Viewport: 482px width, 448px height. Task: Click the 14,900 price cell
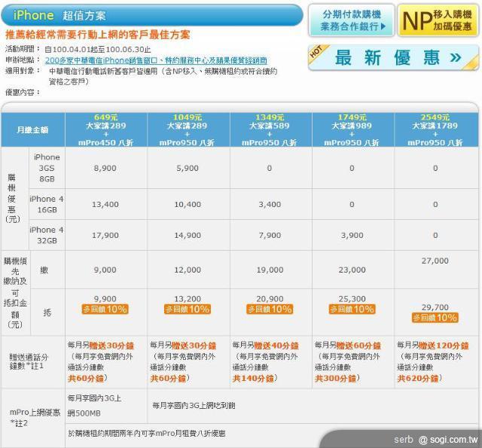pyautogui.click(x=188, y=236)
